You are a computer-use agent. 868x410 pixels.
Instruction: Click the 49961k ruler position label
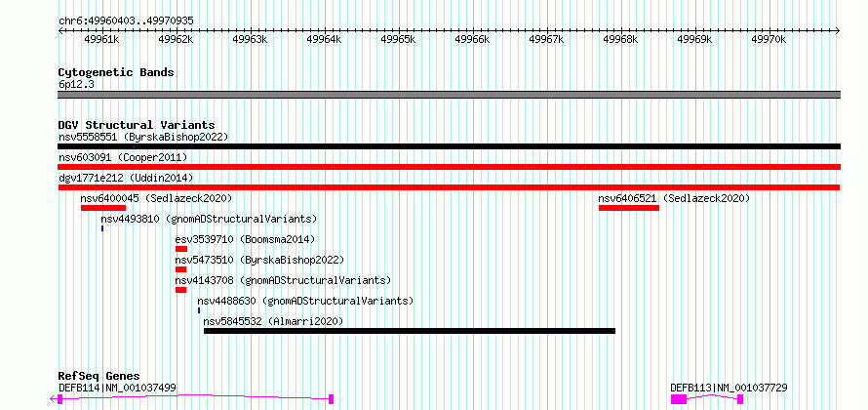(x=101, y=39)
